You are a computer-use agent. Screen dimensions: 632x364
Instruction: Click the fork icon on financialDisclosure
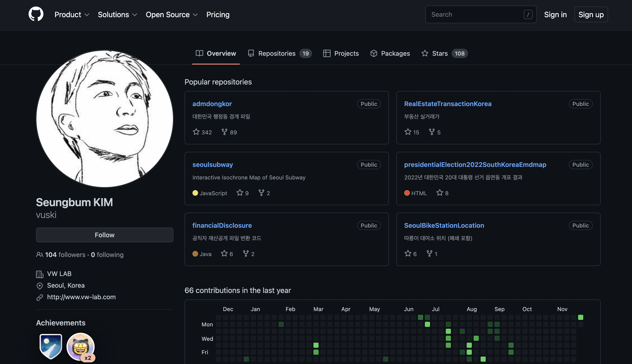[246, 253]
